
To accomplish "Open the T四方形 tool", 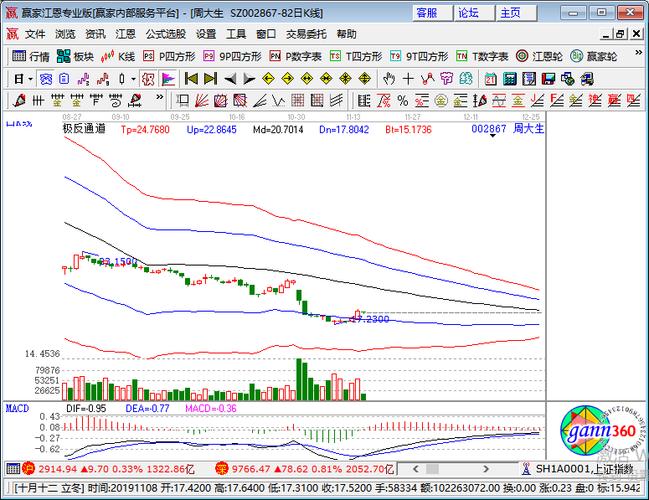I will 356,56.
